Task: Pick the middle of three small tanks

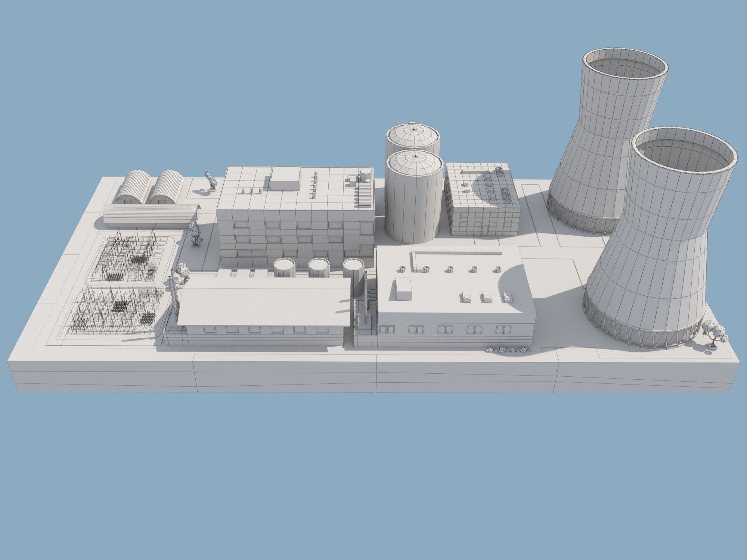Action: point(319,268)
